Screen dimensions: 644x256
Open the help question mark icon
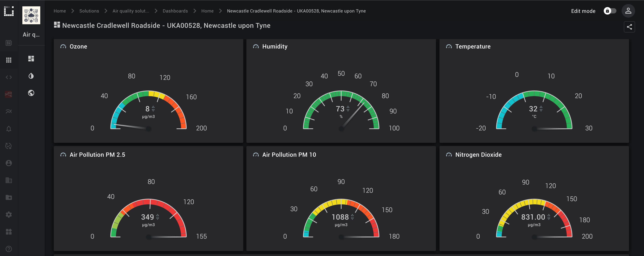click(9, 249)
